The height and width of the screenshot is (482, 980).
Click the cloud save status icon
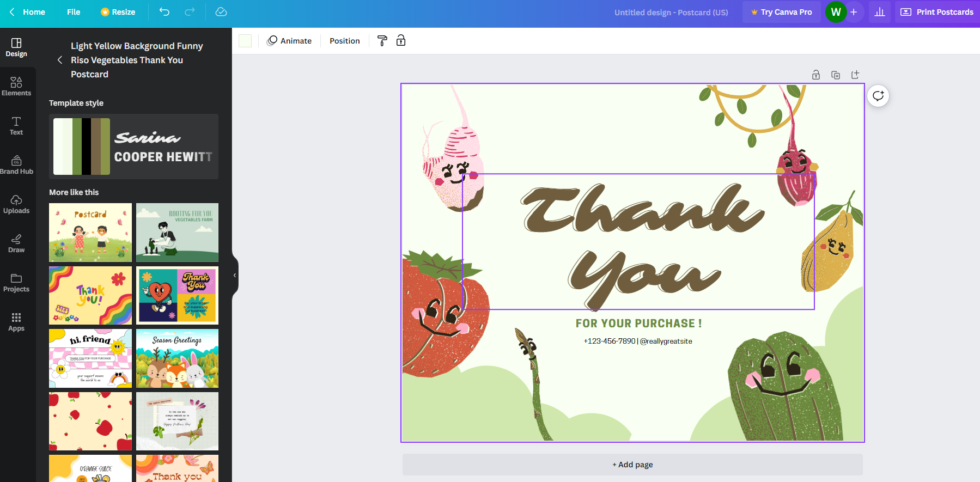[x=220, y=12]
